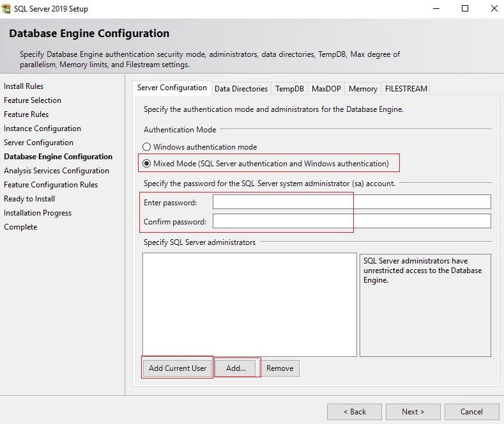The image size is (504, 424).
Task: Click the Server Configuration step in sidebar
Action: point(38,143)
